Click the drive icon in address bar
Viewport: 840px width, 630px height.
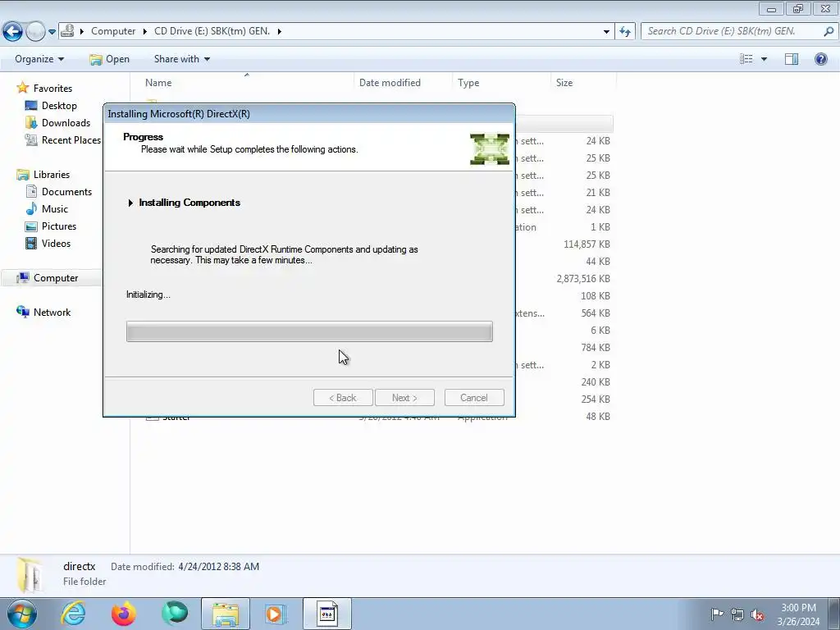coord(67,31)
